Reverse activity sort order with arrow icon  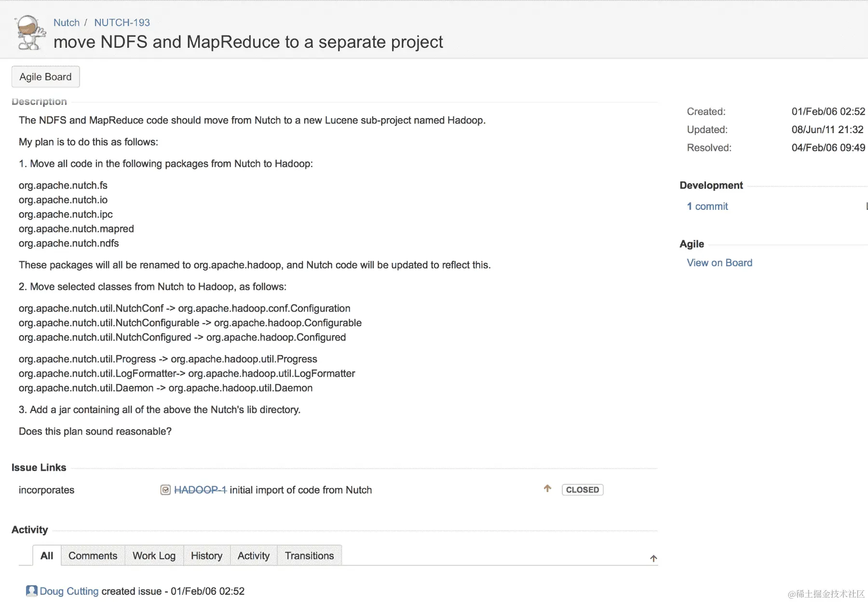(653, 559)
